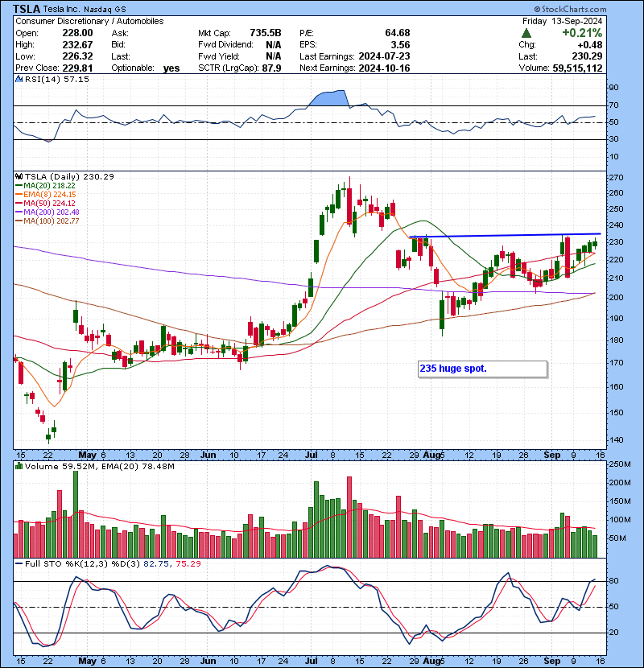644x668 pixels.
Task: Click the blue resistance trendline near 235
Action: click(505, 235)
